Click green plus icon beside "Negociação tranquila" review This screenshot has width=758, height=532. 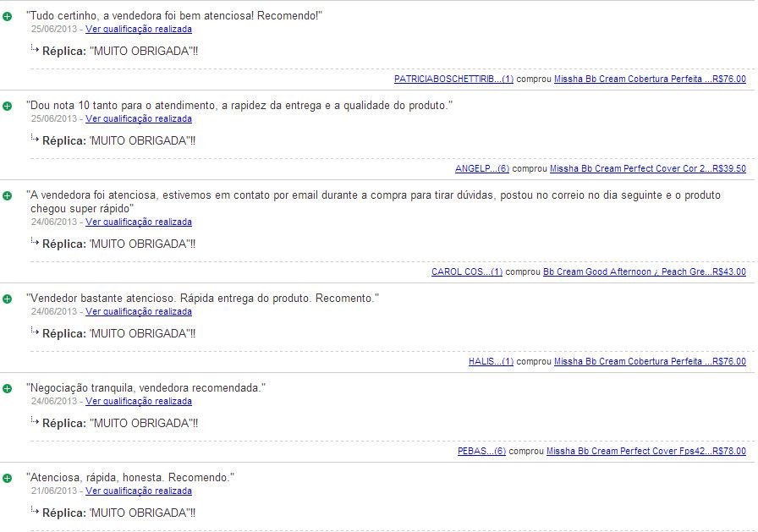(8, 388)
